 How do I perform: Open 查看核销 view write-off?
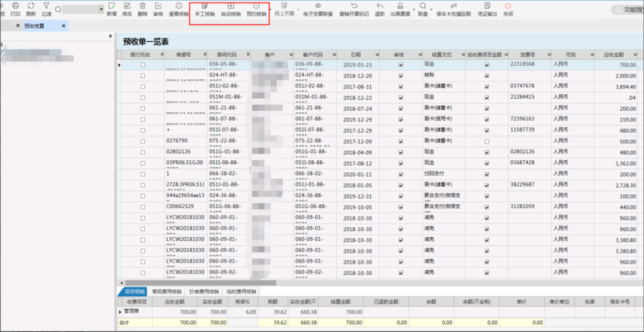click(x=178, y=9)
